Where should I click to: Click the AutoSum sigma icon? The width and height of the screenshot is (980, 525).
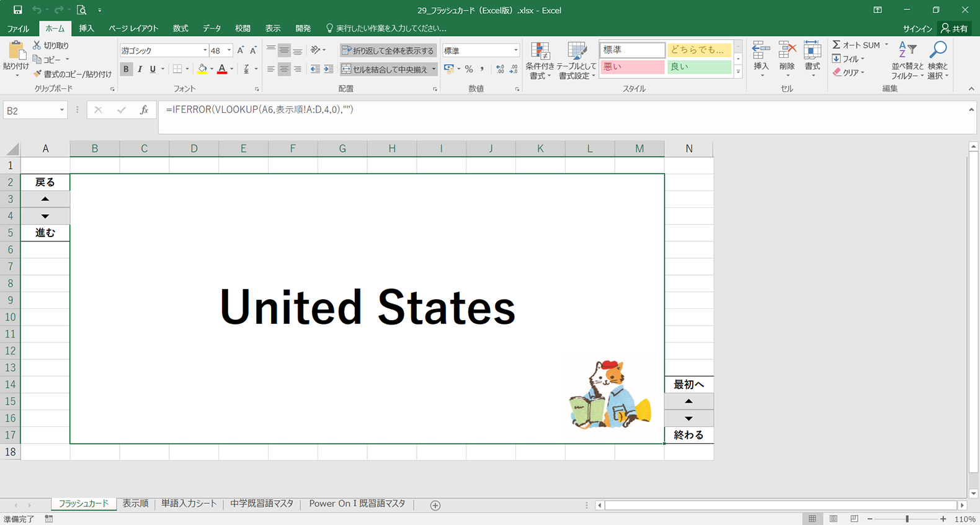point(837,45)
